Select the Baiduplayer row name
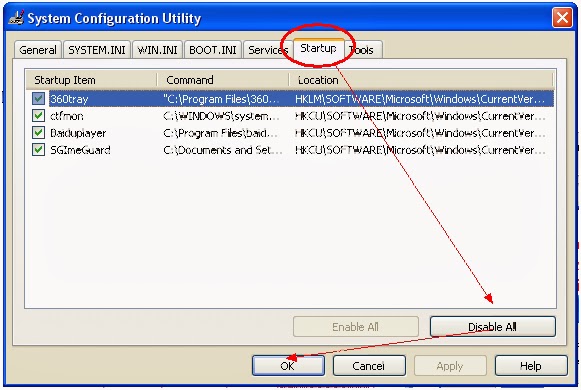The image size is (581, 390). [x=78, y=133]
